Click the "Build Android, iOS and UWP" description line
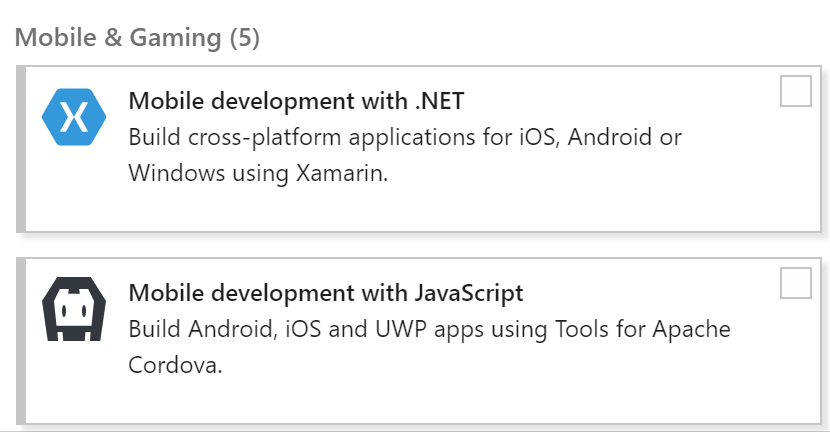The width and height of the screenshot is (830, 432). point(429,329)
